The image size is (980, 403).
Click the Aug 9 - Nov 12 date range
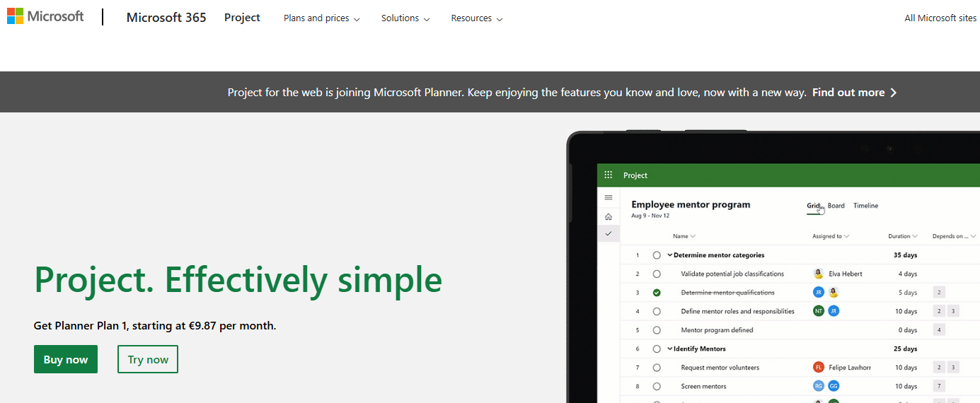point(650,216)
